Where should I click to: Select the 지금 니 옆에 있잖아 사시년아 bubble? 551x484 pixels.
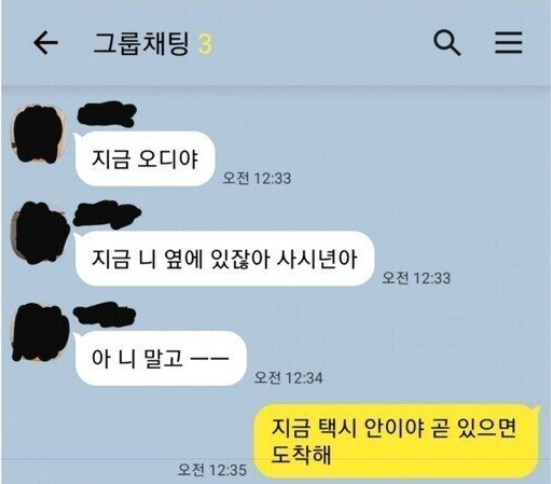(224, 259)
